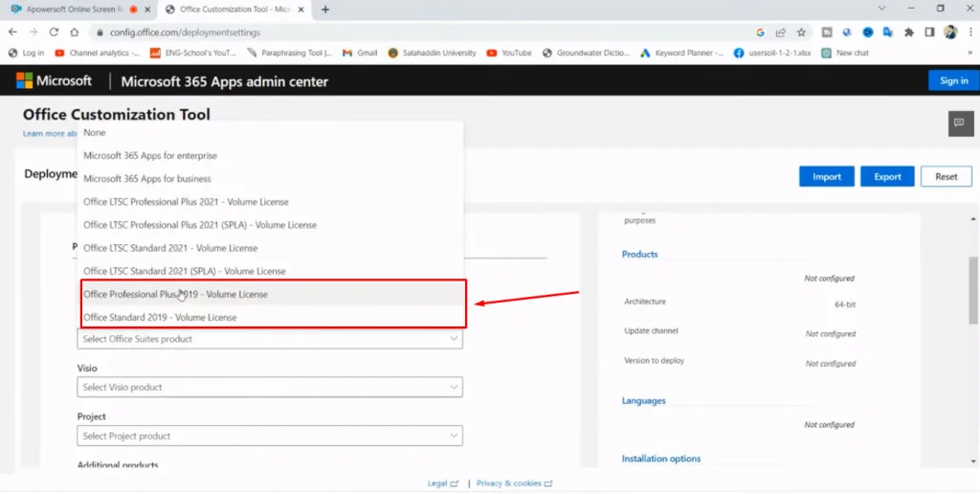Open the Channel analytics bookmark
This screenshot has height=494, width=980.
(x=97, y=54)
